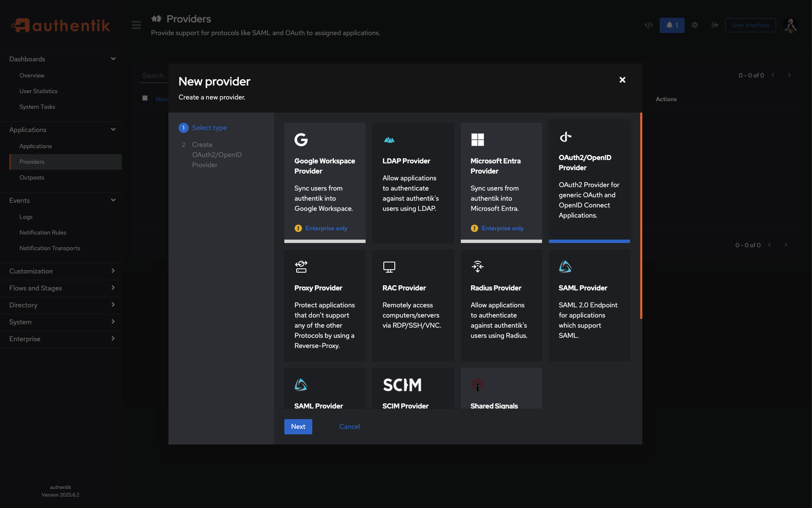
Task: Click the SCIM logo icon
Action: (x=402, y=385)
